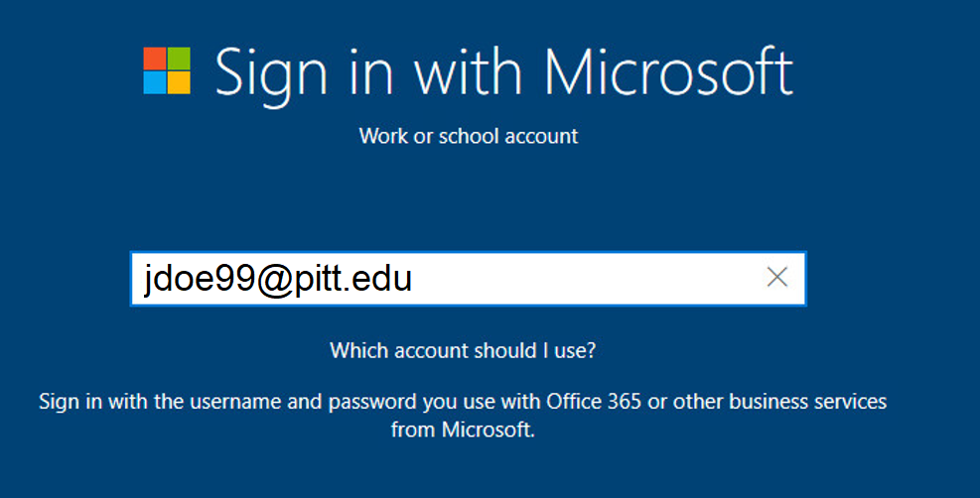This screenshot has width=980, height=498.
Task: Click the "Sign in with the username" description line
Action: point(463,401)
